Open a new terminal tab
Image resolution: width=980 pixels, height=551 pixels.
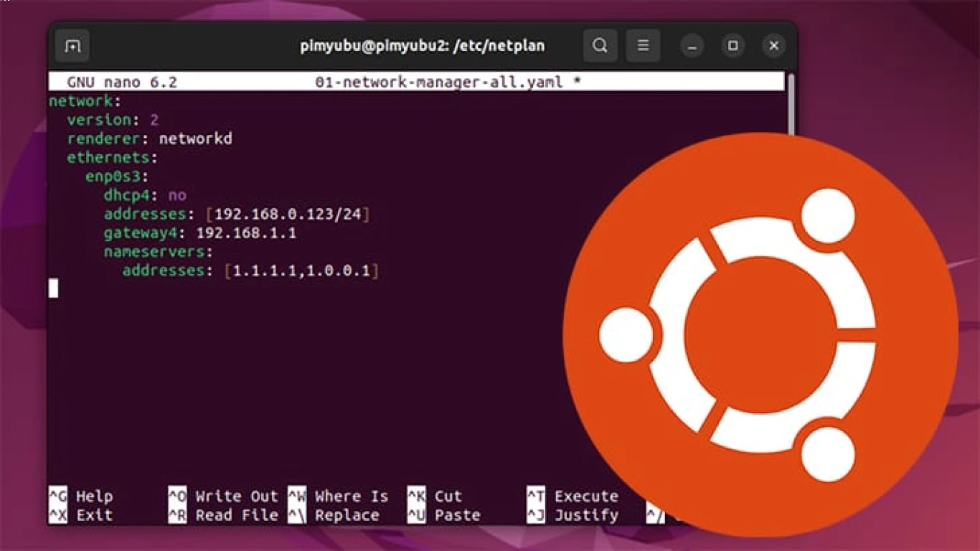pos(72,47)
